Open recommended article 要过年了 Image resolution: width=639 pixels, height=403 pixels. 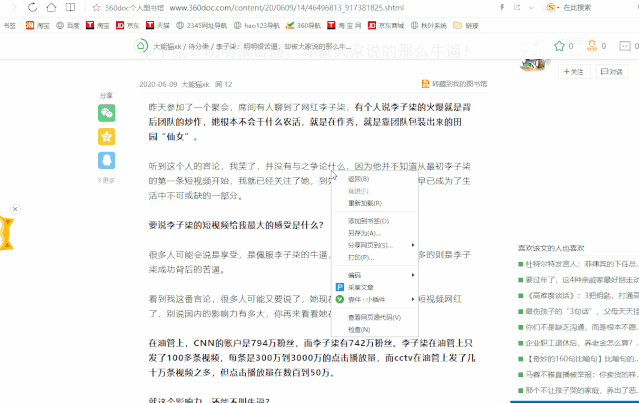tap(582, 280)
